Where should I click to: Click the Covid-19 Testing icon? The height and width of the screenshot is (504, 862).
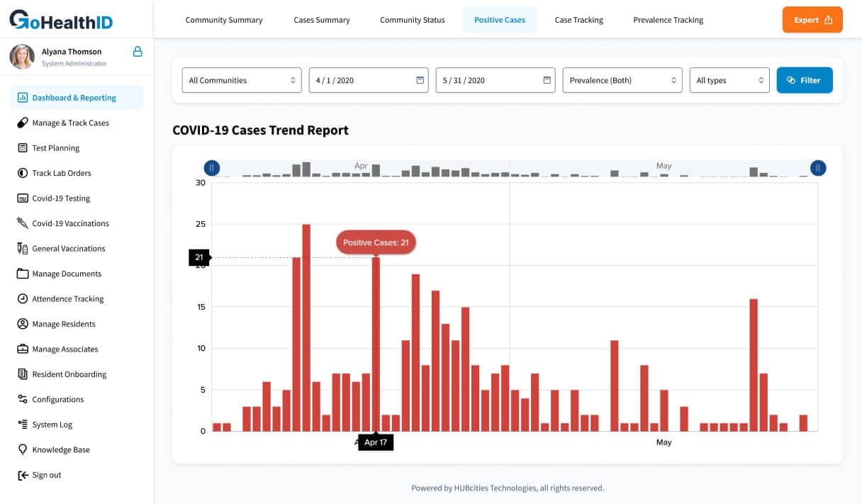tap(22, 198)
